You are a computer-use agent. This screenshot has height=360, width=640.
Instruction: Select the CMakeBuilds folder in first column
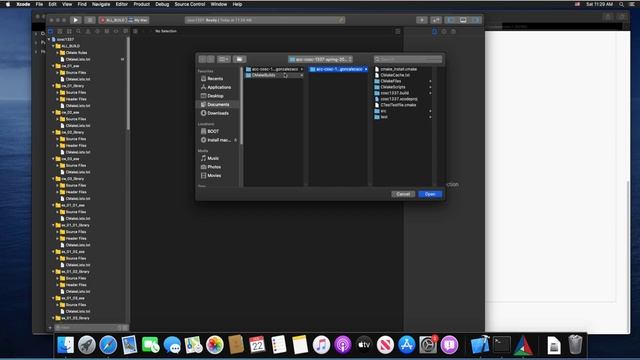pyautogui.click(x=274, y=75)
